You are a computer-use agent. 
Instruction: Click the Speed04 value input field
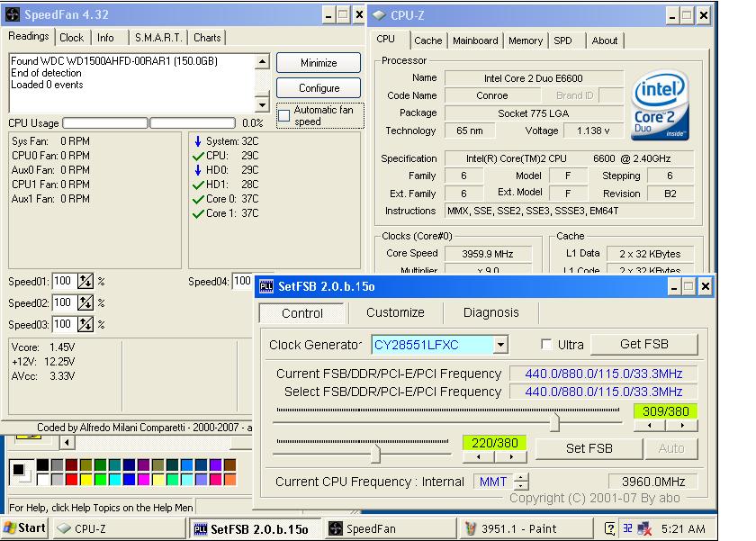(x=243, y=281)
